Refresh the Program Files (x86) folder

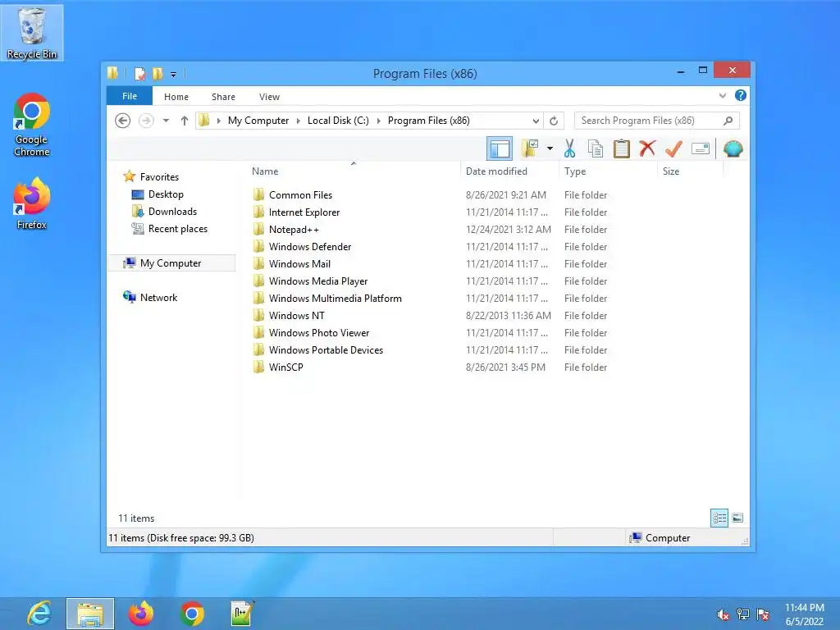554,121
